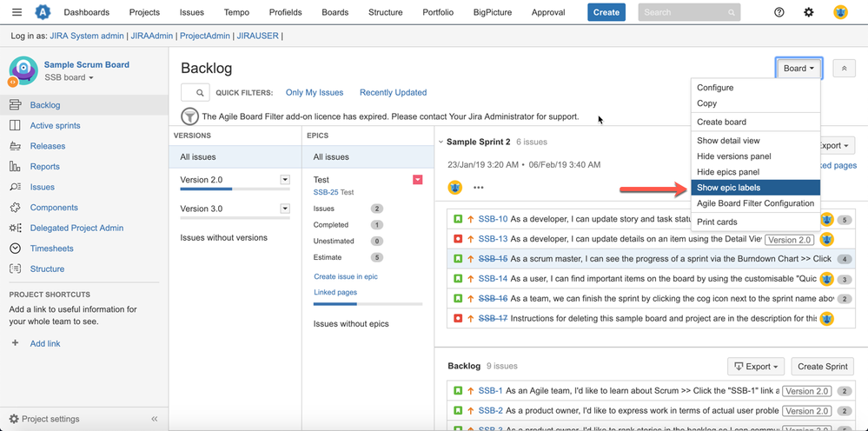
Task: Choose Print cards menu item
Action: coord(755,222)
